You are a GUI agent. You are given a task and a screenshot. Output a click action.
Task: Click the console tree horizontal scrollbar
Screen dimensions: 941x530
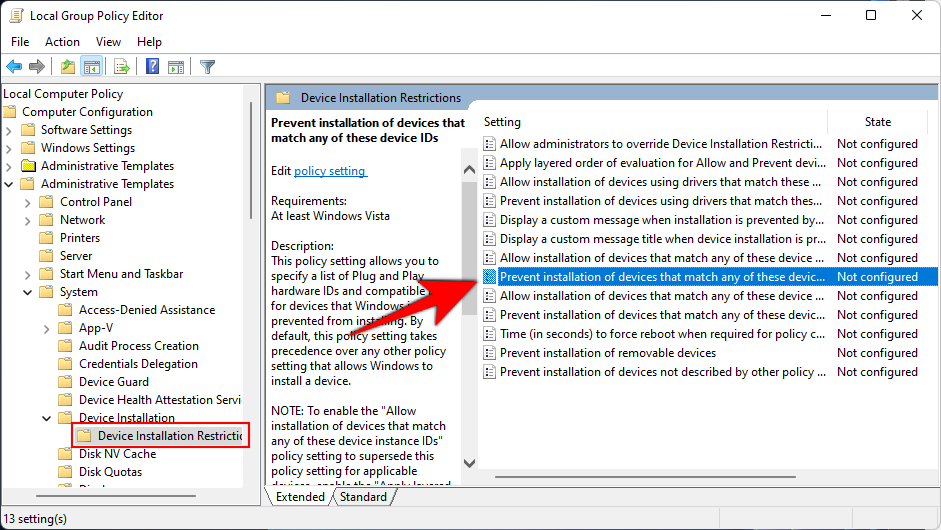click(x=116, y=496)
